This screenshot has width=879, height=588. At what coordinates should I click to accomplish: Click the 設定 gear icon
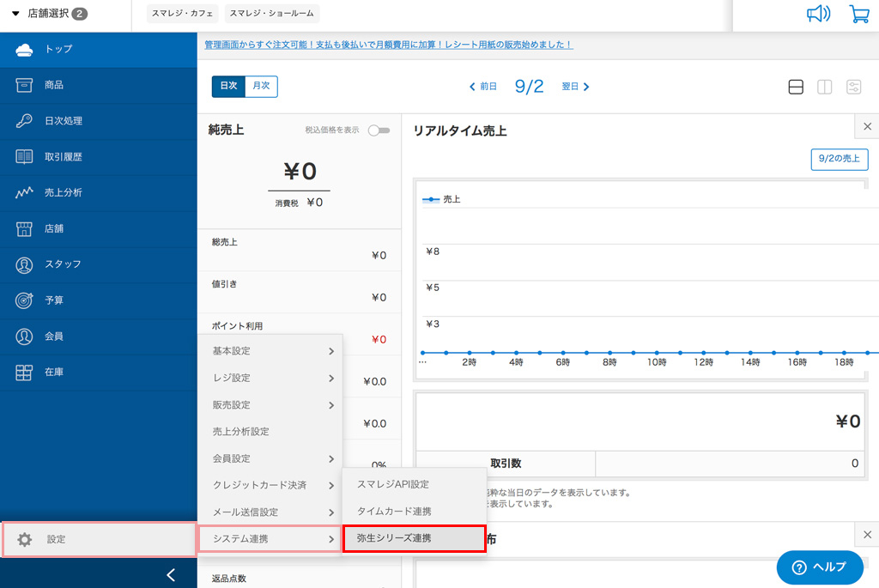25,539
